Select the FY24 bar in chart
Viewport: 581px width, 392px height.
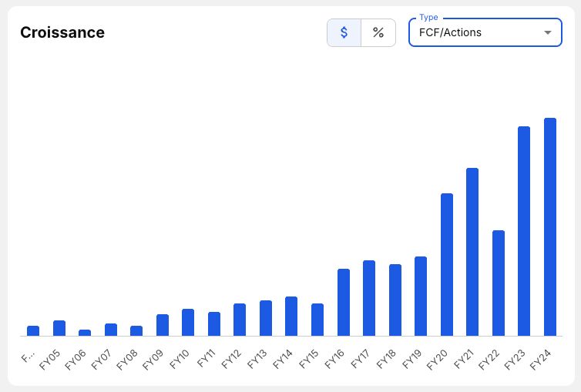click(x=550, y=227)
